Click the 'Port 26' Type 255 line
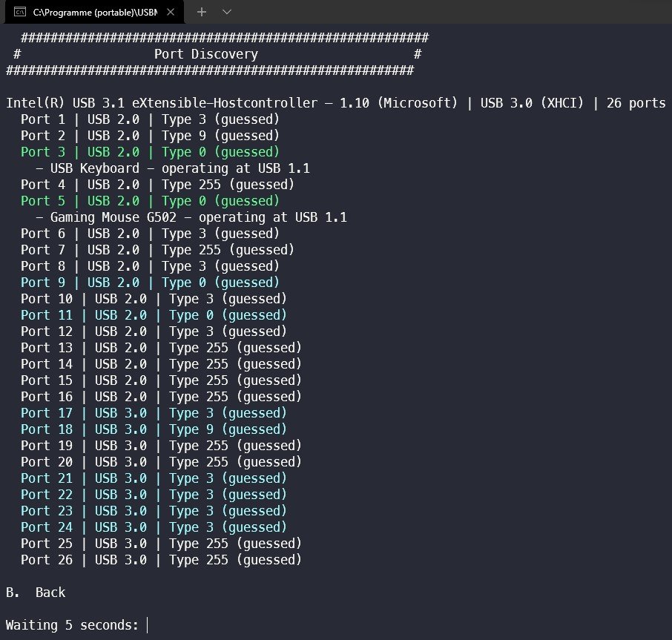Image resolution: width=672 pixels, height=640 pixels. pyautogui.click(x=160, y=560)
